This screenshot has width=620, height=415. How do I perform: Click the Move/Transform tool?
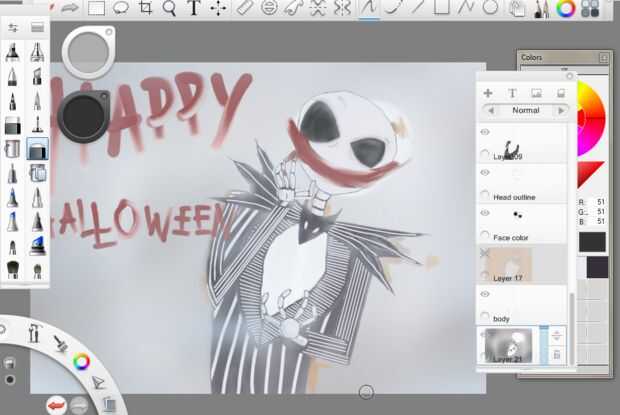click(218, 8)
